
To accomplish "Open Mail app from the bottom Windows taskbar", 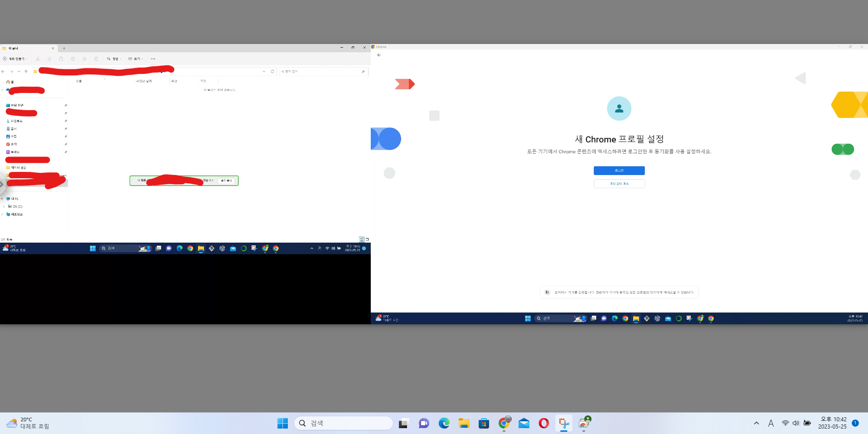I will pyautogui.click(x=524, y=423).
